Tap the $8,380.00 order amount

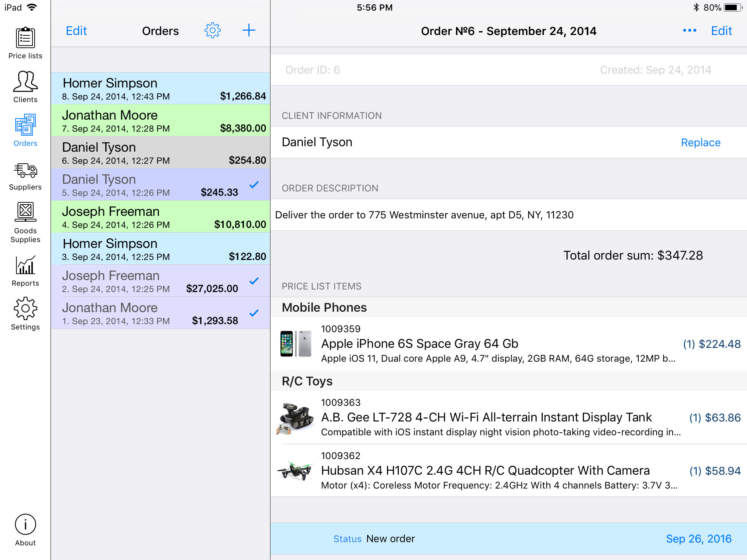[243, 128]
